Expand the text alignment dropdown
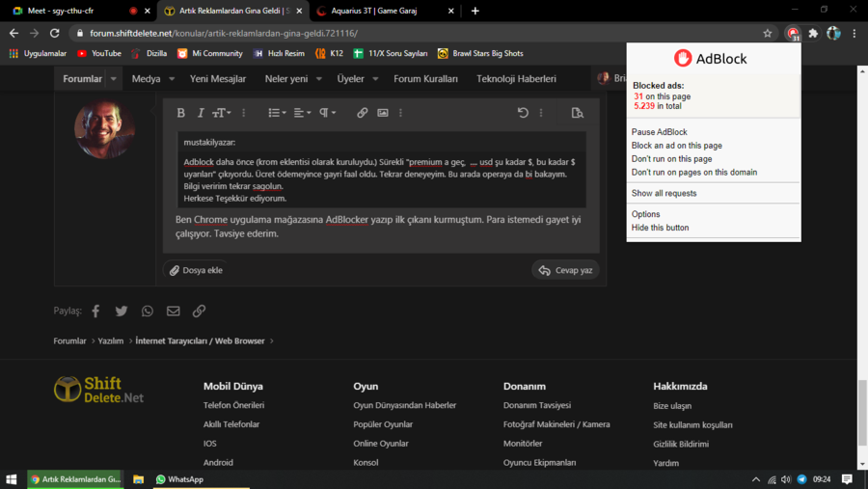 (x=303, y=113)
